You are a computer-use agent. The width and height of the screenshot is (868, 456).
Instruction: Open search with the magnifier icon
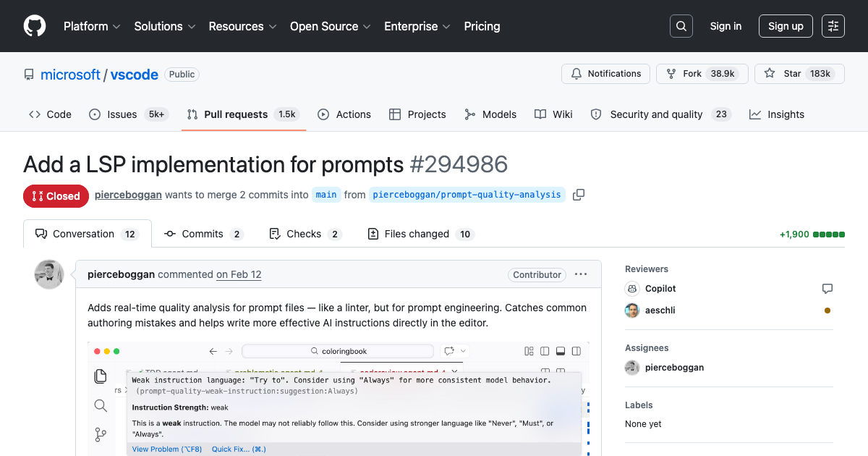[681, 26]
